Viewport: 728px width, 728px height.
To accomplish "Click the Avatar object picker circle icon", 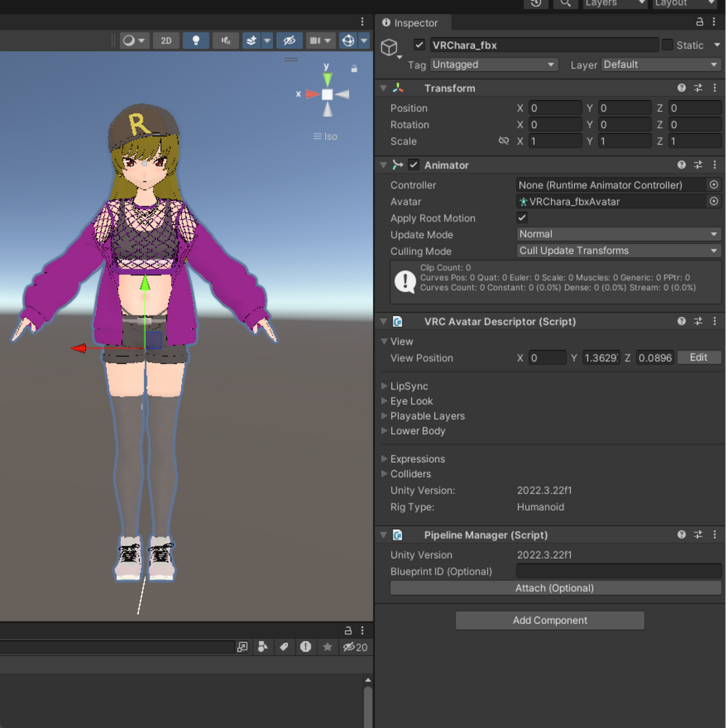I will coord(714,202).
